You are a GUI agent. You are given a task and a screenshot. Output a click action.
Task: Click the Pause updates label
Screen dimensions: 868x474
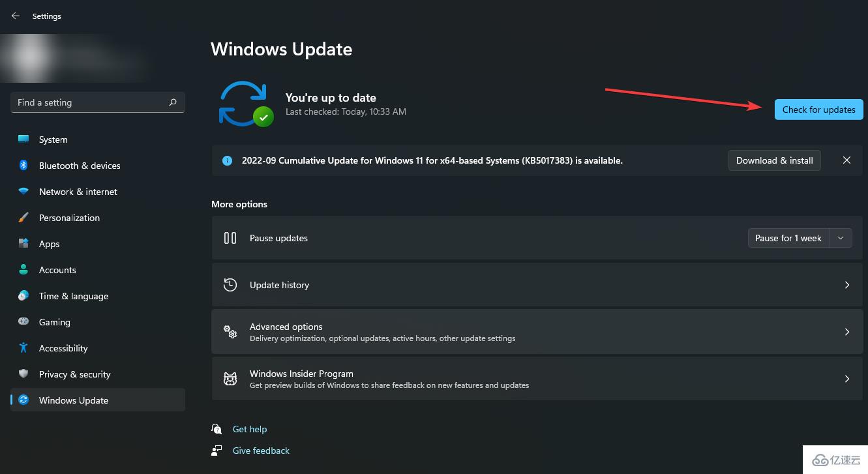pyautogui.click(x=278, y=238)
